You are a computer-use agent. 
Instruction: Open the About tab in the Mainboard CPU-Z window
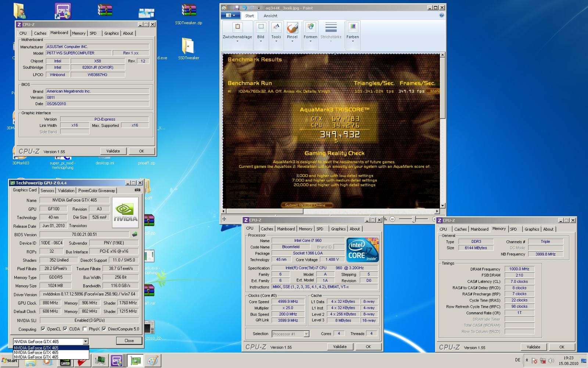coord(128,33)
